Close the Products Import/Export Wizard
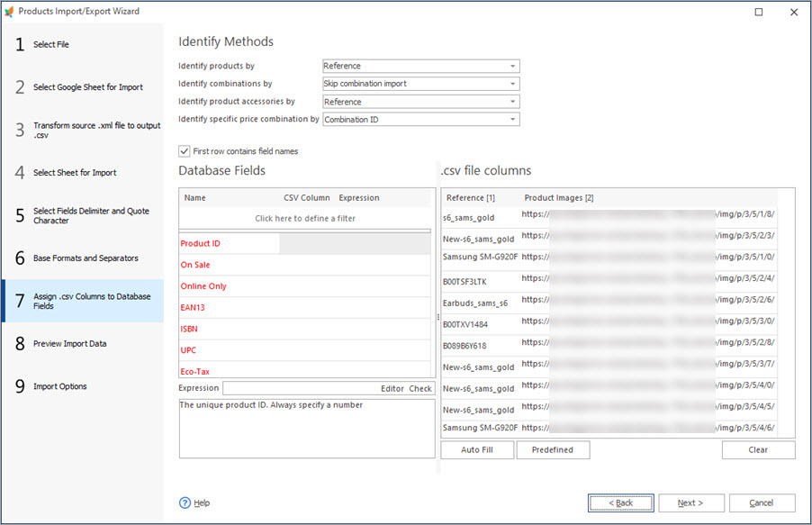Viewport: 812px width, 525px height. click(x=794, y=12)
